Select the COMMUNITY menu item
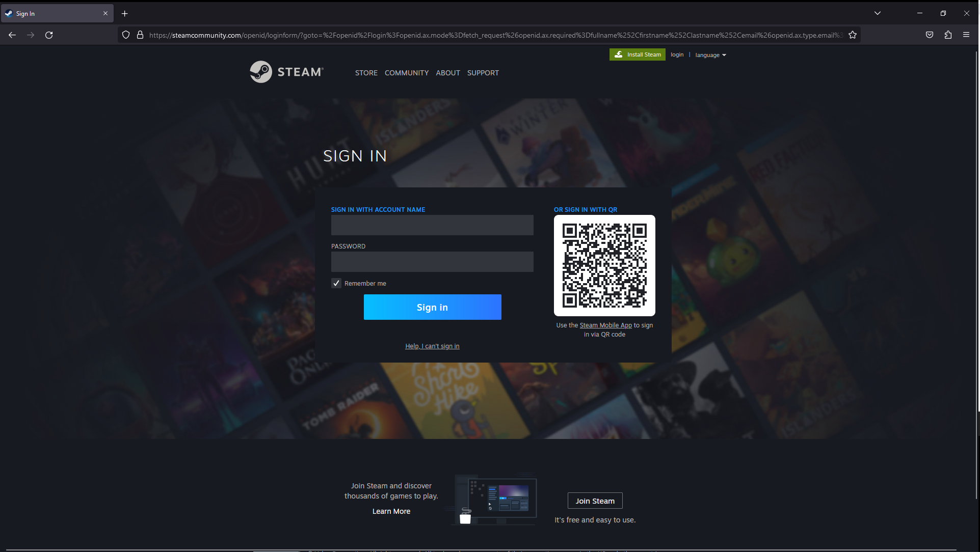Viewport: 980px width, 552px height. pyautogui.click(x=406, y=73)
